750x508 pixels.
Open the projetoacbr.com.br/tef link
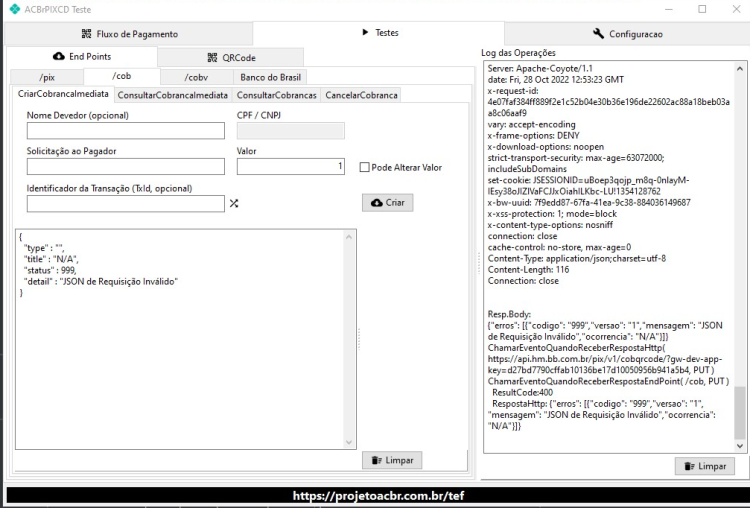378,496
